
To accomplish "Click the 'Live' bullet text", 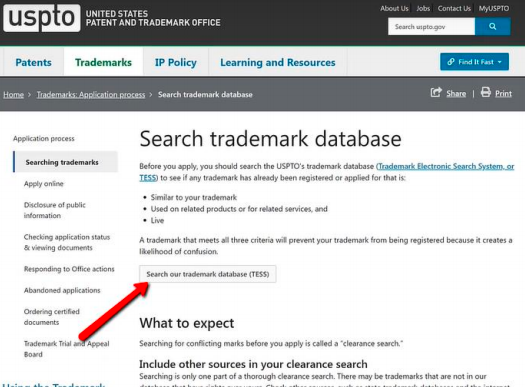I will click(x=157, y=220).
